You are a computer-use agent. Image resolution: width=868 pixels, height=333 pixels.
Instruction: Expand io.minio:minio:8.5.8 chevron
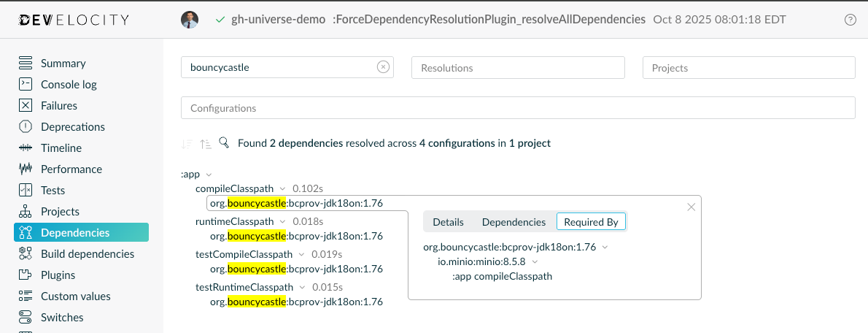coord(535,261)
